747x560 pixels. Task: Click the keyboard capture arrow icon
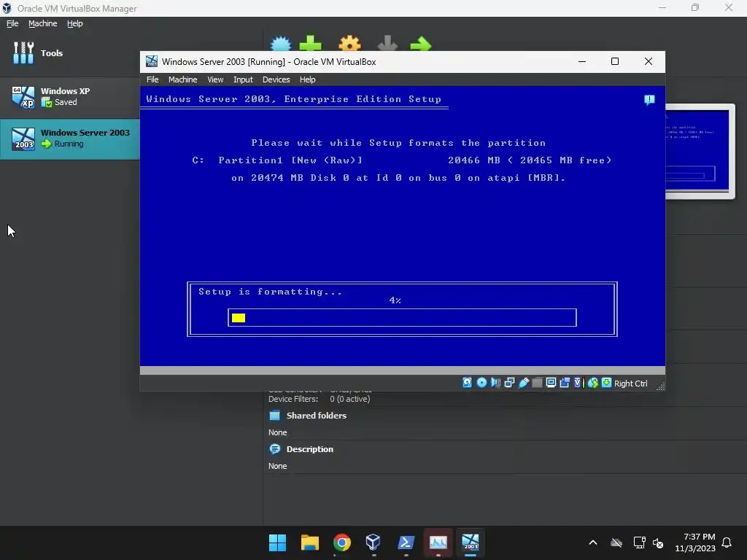click(606, 383)
